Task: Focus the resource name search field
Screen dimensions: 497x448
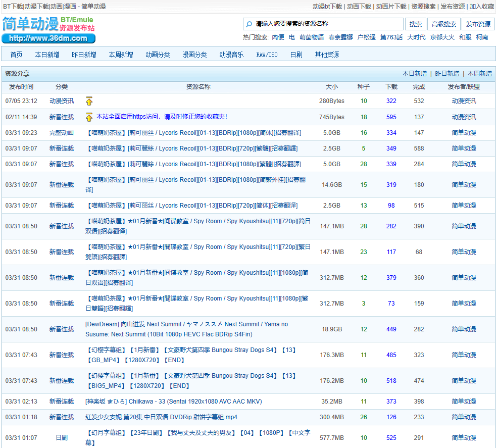Action: click(323, 24)
